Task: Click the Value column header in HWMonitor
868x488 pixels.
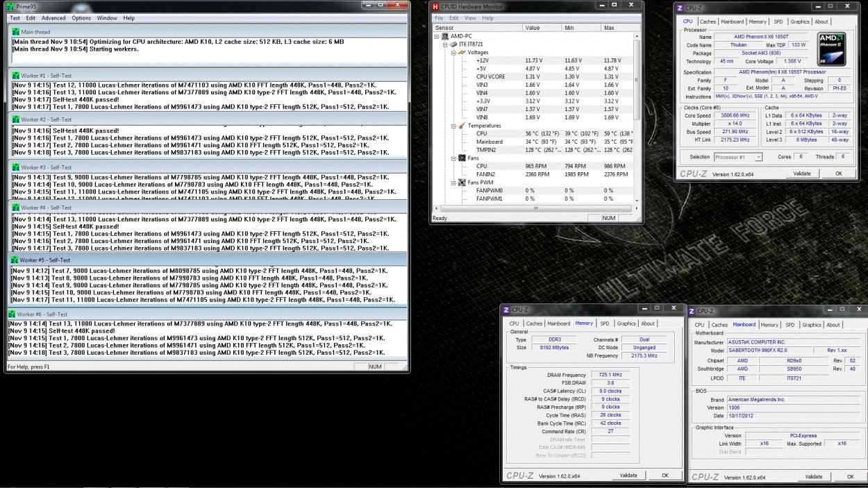Action: coord(542,27)
